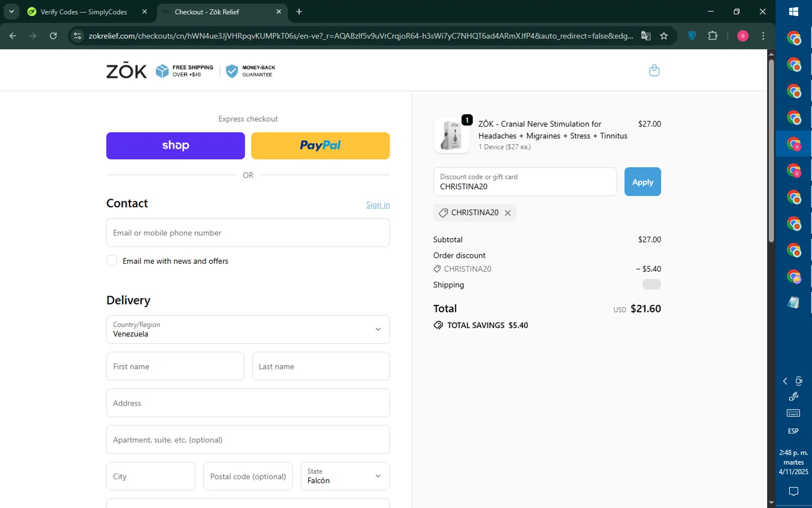Follow the Sign in link

(377, 205)
